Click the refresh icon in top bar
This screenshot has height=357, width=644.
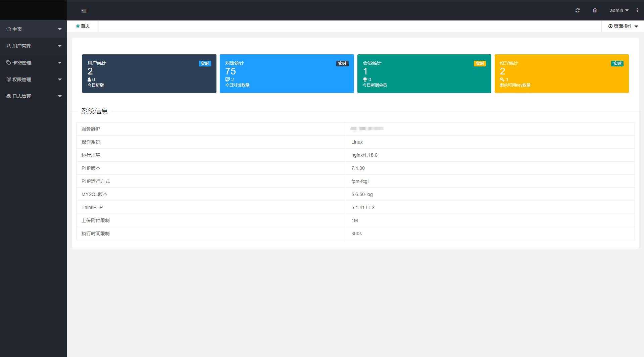[577, 11]
